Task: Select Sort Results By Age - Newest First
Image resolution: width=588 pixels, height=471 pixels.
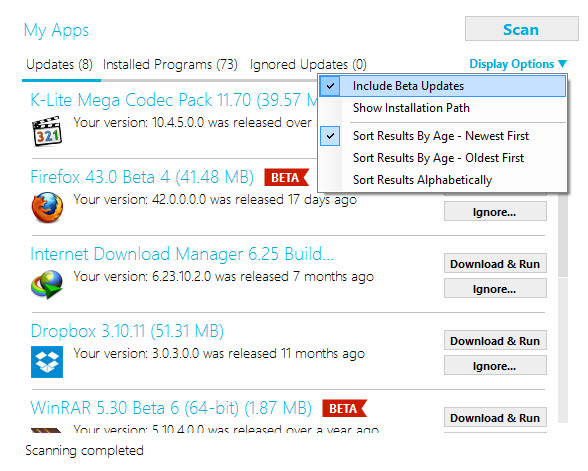Action: pos(442,136)
